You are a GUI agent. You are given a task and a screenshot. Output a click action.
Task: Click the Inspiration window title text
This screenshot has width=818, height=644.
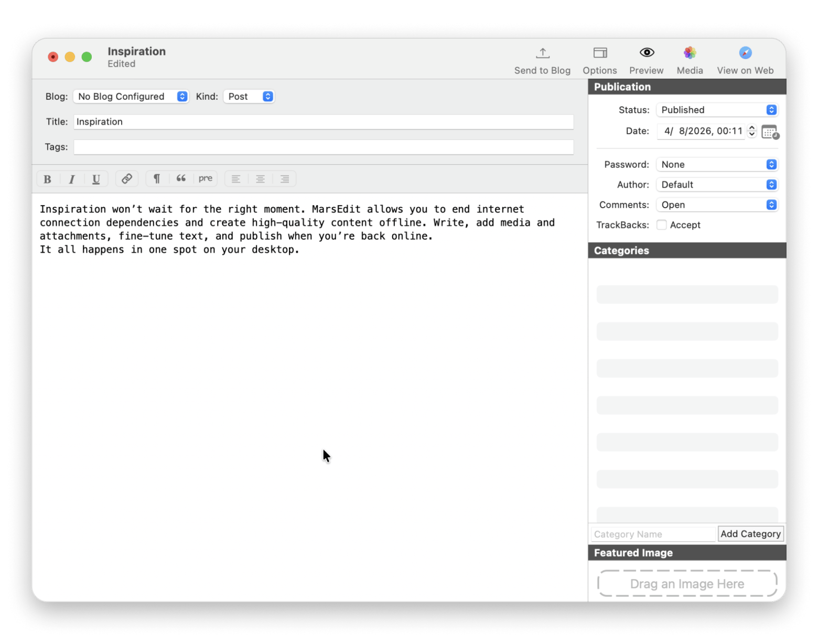tap(137, 51)
